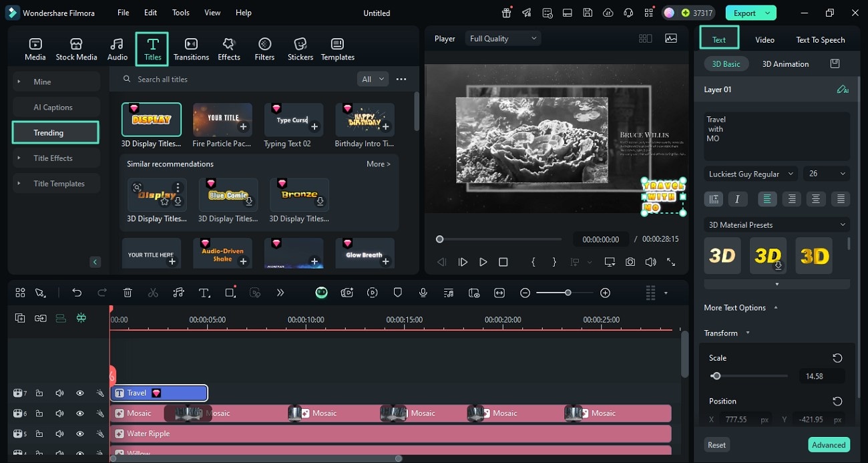Hide track 5 Water Ripple layer

click(x=80, y=434)
